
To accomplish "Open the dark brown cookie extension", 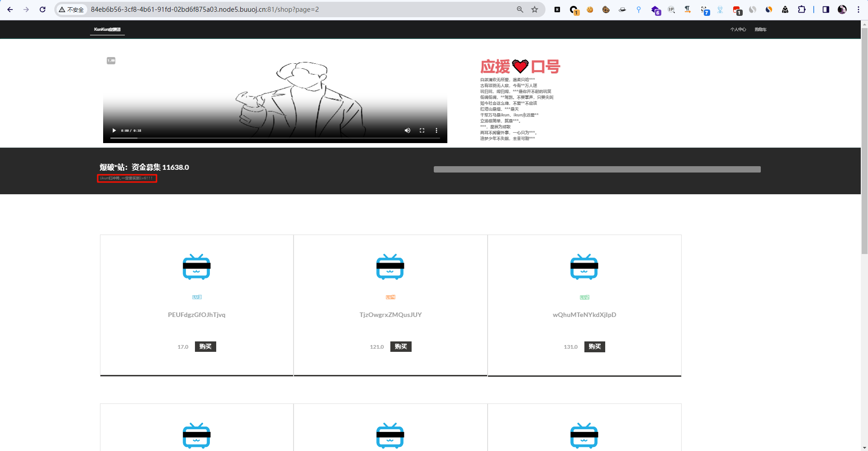I will coord(606,10).
